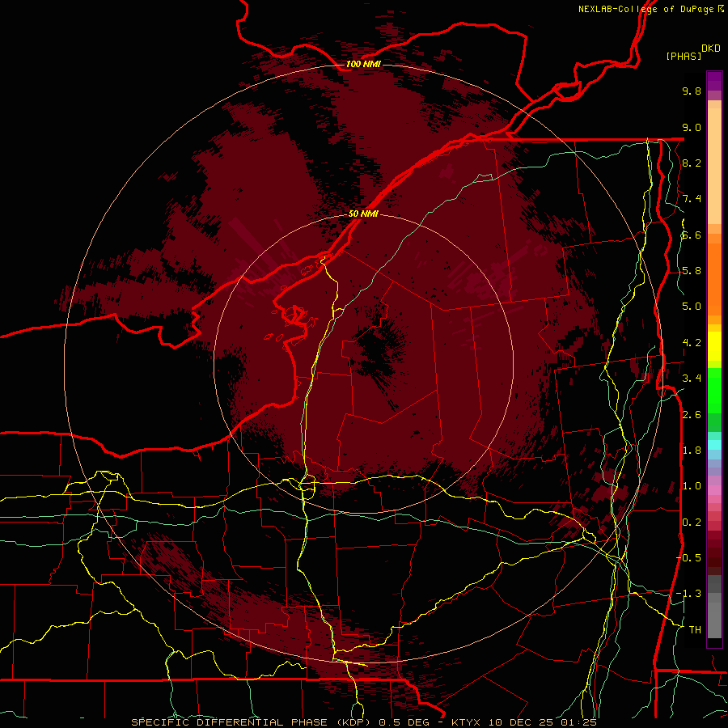Click the 4.2 scale value
This screenshot has width=728, height=728.
[x=692, y=343]
